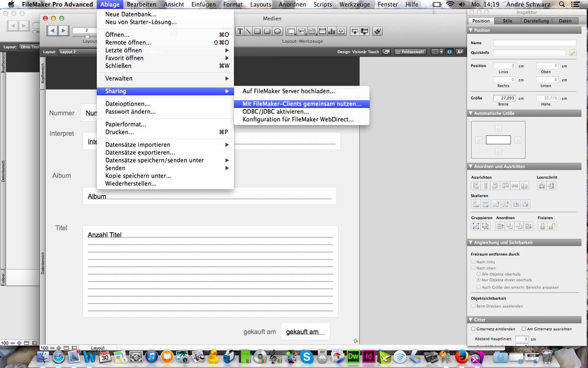Image resolution: width=588 pixels, height=368 pixels.
Task: Select the Field/Control tool
Action: tap(291, 31)
